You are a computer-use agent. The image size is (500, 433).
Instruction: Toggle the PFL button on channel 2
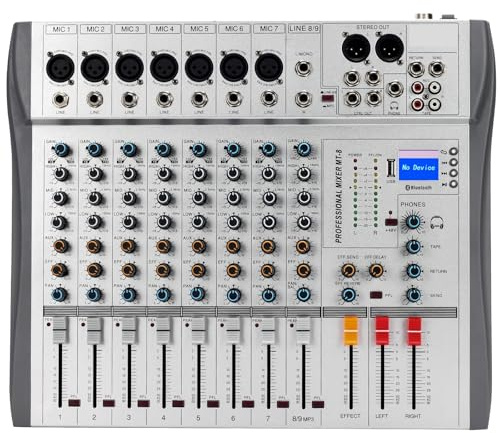coord(109,403)
